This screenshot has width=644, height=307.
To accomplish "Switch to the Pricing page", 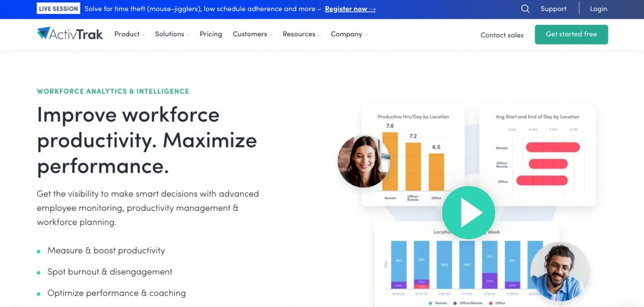I will (211, 34).
